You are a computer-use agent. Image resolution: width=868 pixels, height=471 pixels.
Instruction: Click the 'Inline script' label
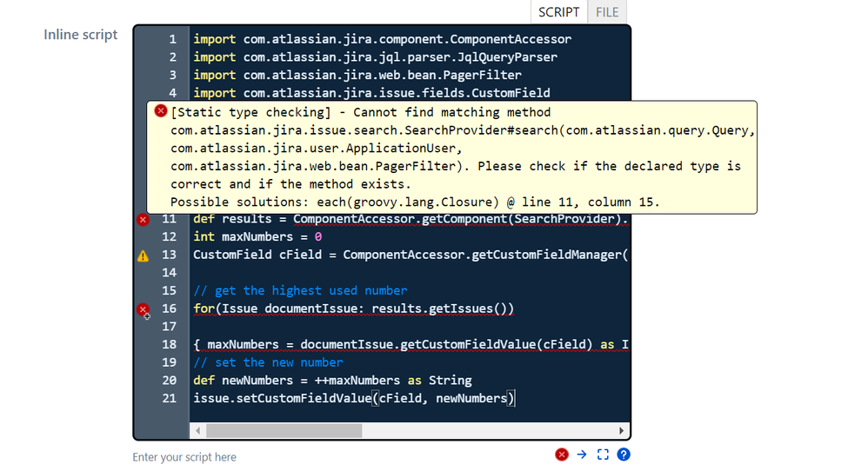81,35
